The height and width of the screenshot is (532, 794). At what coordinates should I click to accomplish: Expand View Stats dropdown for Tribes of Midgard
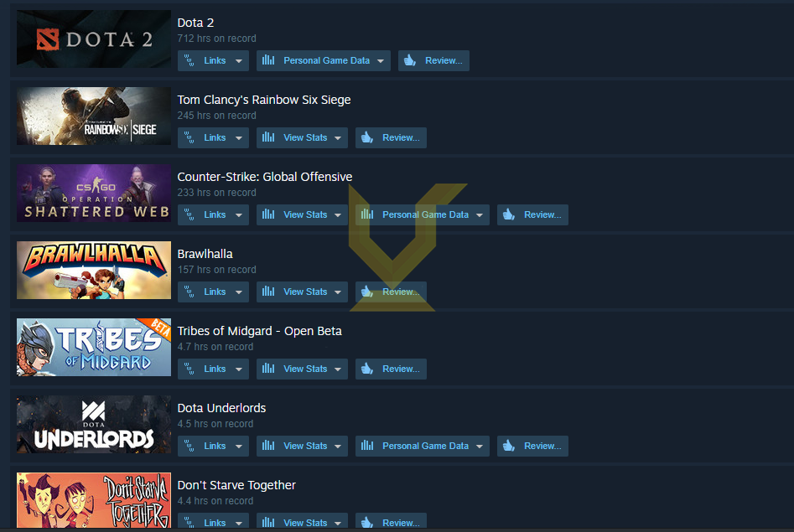click(x=338, y=369)
